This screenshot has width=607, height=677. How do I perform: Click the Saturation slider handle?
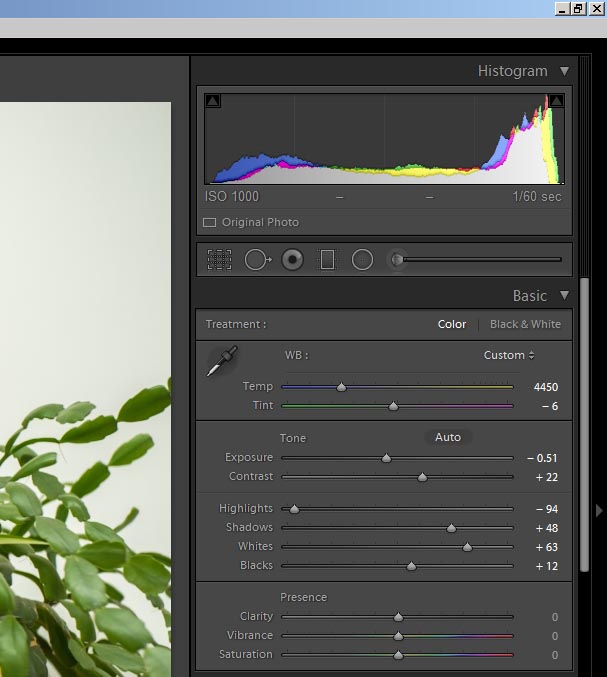click(x=398, y=655)
